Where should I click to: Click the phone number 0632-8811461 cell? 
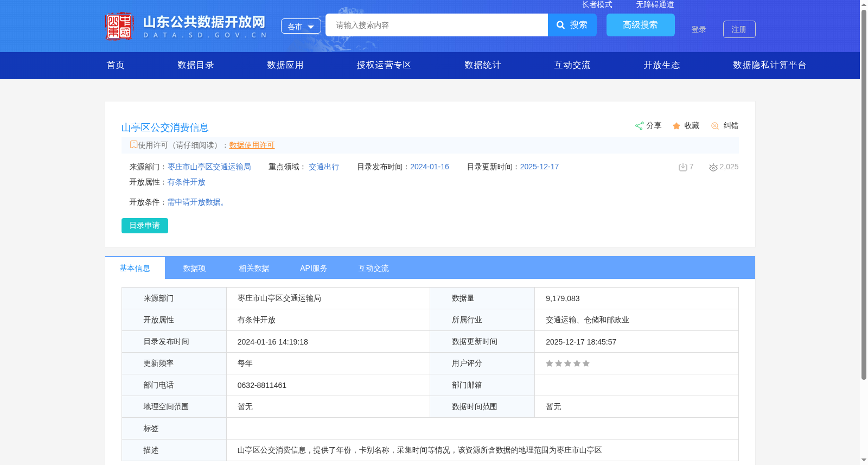click(x=328, y=385)
